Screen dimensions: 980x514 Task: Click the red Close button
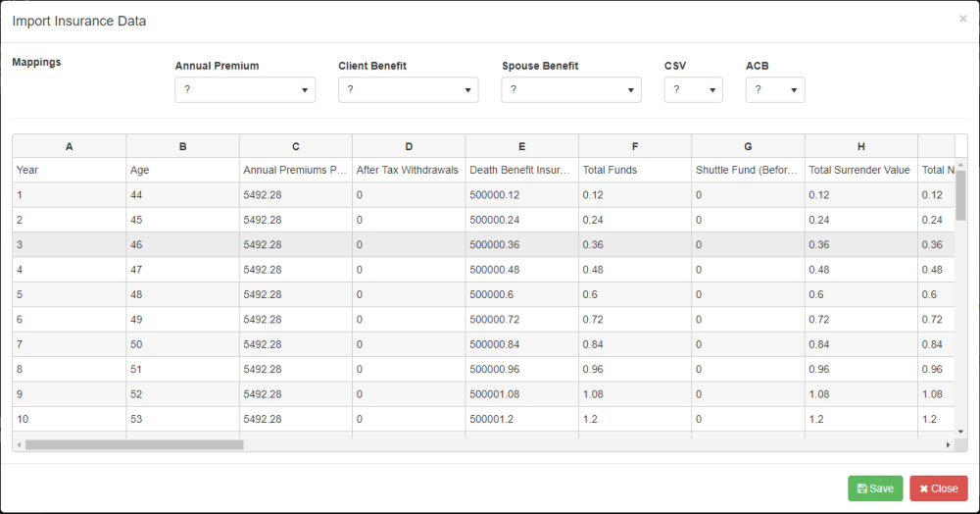click(938, 488)
